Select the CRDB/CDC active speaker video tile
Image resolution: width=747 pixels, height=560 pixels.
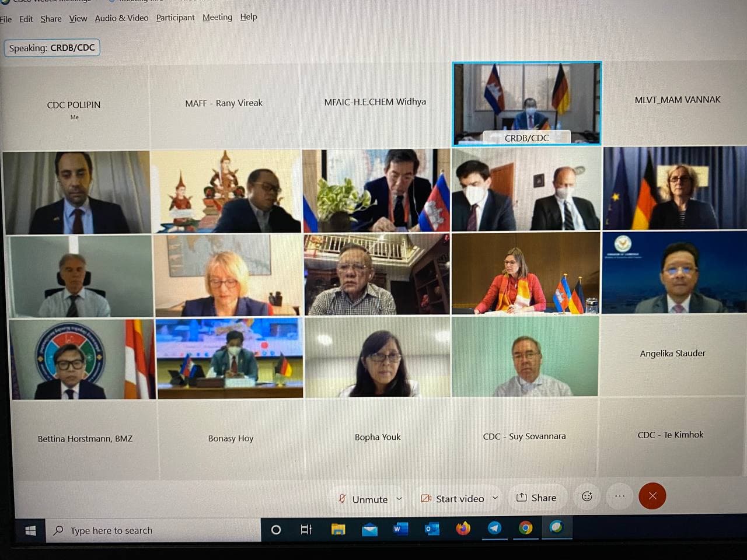527,103
